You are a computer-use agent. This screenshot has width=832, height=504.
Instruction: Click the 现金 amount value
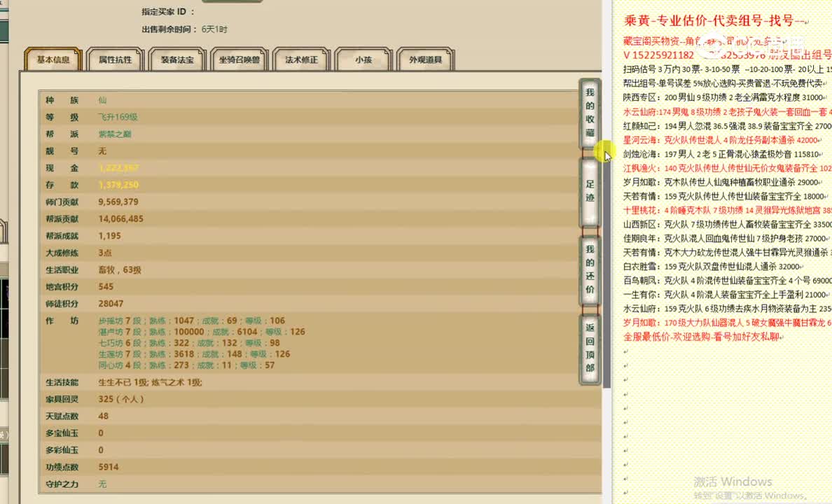[x=118, y=167]
